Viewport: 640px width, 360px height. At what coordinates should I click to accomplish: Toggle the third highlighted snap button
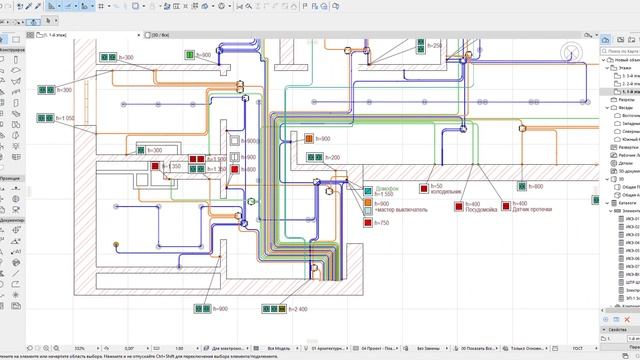[x=84, y=6]
